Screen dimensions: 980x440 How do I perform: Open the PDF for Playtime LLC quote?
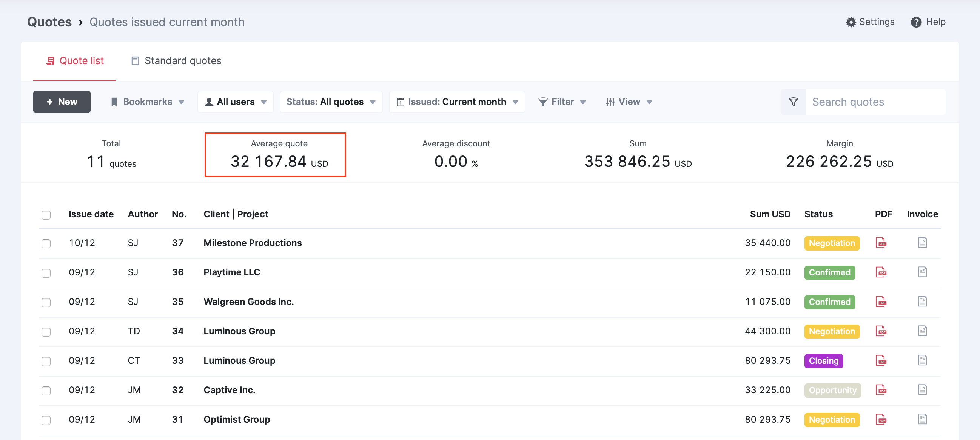[881, 272]
